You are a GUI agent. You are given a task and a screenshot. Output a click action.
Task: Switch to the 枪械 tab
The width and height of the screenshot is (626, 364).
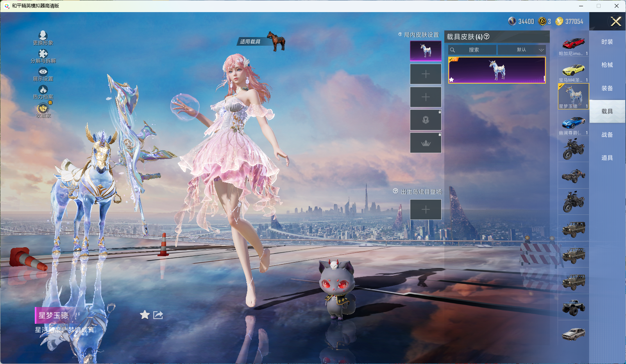tap(607, 65)
